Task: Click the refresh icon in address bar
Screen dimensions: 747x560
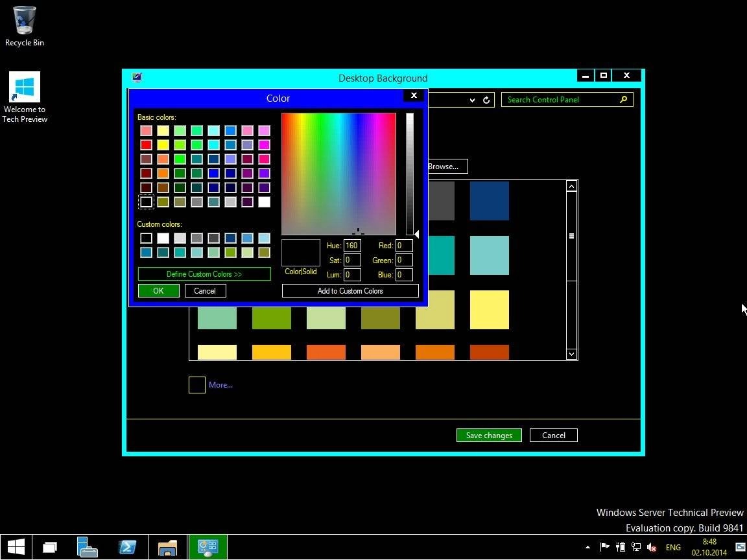Action: (x=486, y=100)
